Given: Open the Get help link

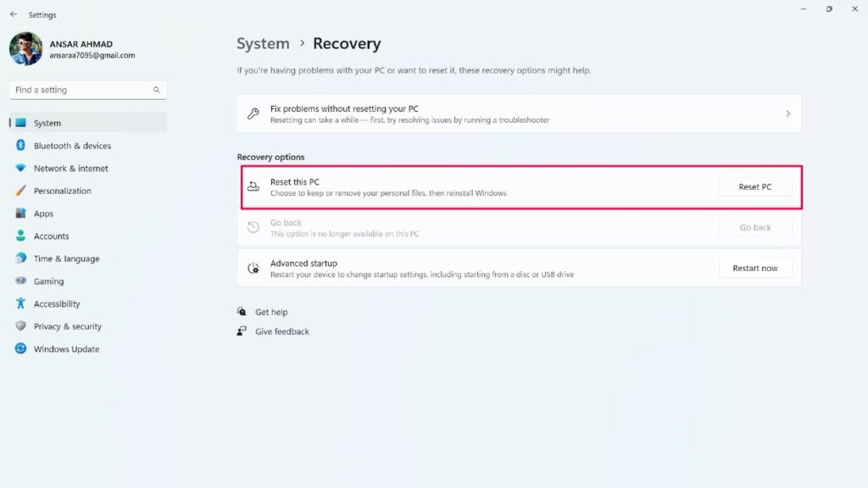Looking at the screenshot, I should [x=271, y=312].
